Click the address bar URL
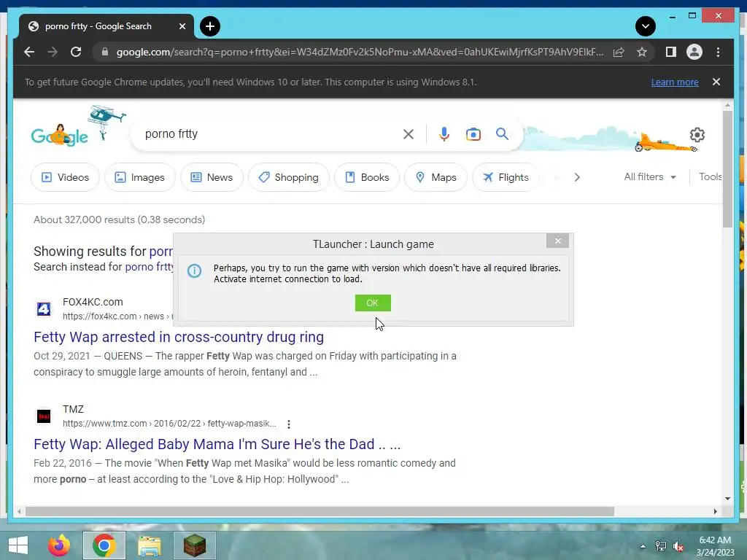Image resolution: width=747 pixels, height=560 pixels. [x=360, y=52]
